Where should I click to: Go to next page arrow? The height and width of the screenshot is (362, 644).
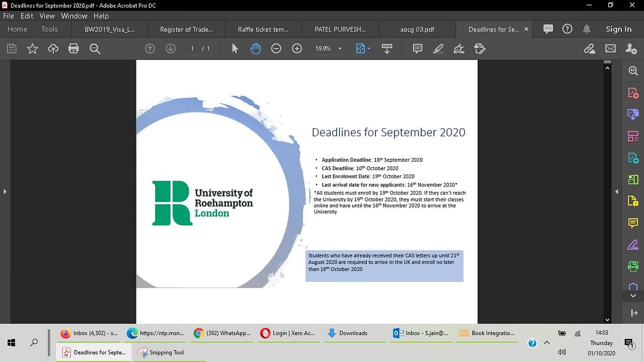pyautogui.click(x=171, y=48)
